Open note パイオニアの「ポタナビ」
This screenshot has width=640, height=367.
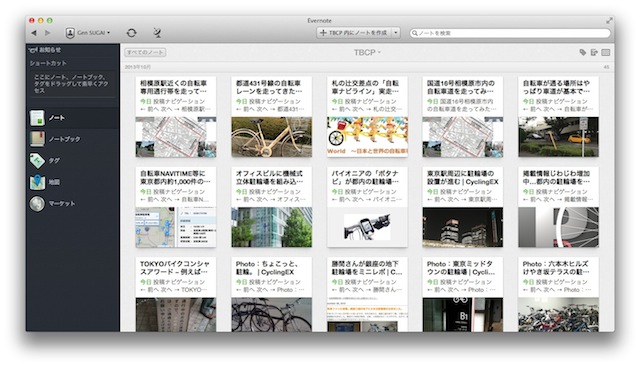pos(367,207)
